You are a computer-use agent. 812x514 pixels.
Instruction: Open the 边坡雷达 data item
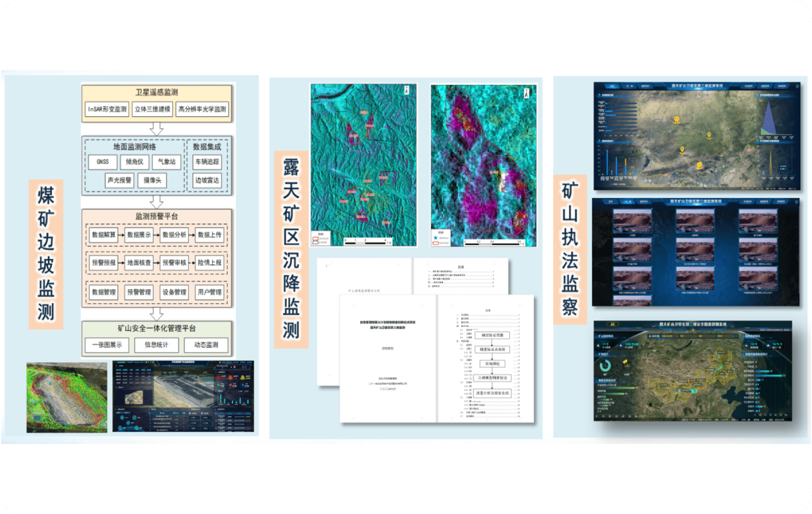click(x=207, y=180)
